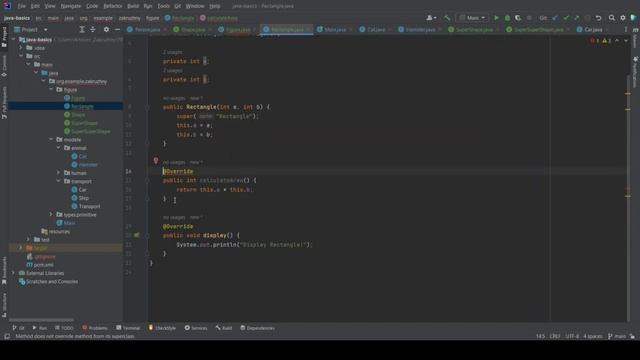This screenshot has height=360, width=640.
Task: Hide the Project panel with minus icon
Action: tap(117, 29)
